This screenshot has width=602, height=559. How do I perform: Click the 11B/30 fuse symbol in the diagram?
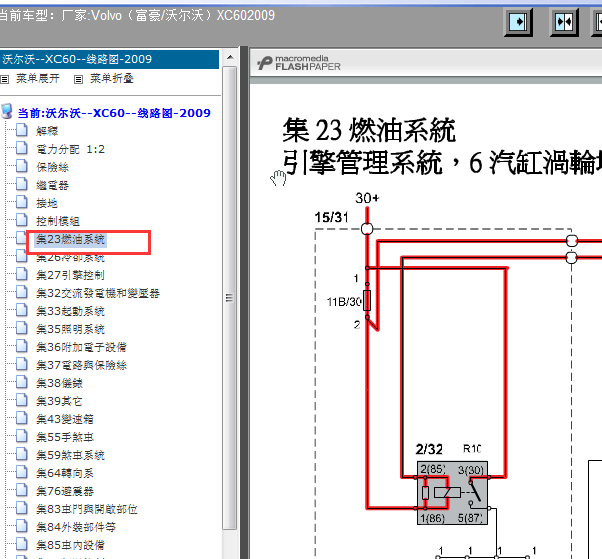click(367, 301)
